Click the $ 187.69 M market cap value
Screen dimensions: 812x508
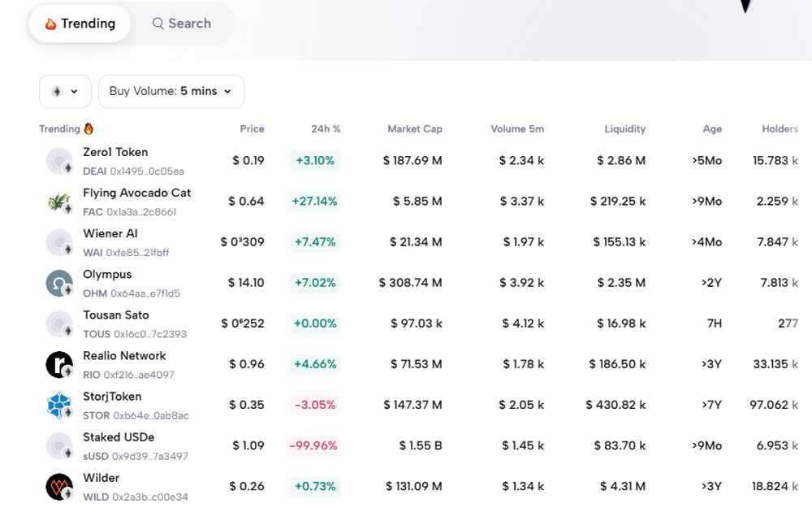(412, 161)
